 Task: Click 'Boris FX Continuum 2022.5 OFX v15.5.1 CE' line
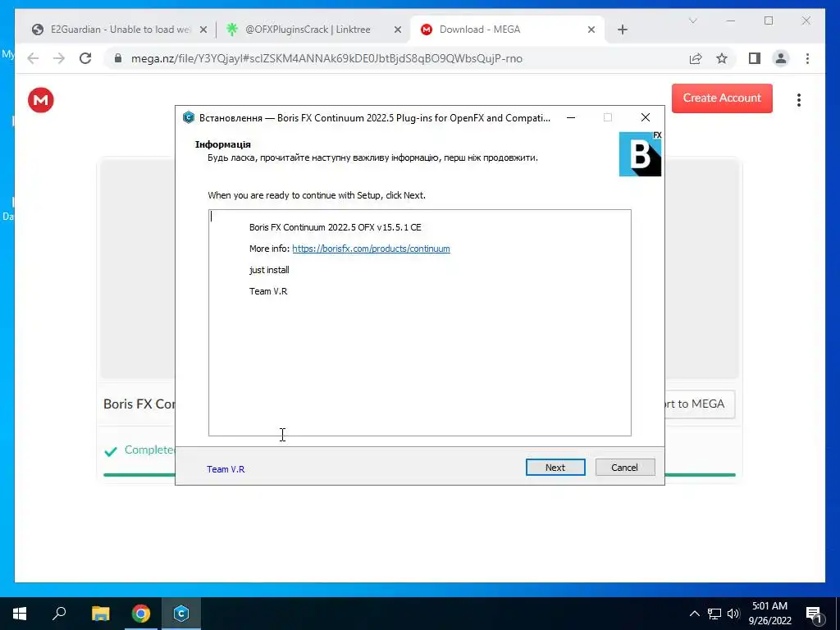[336, 227]
